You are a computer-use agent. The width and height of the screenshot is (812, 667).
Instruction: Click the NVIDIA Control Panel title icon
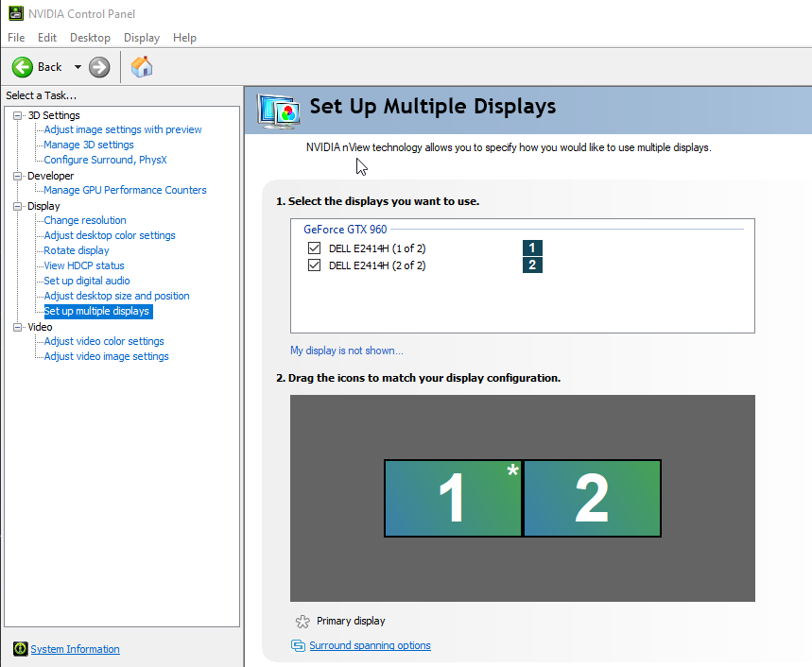[x=15, y=13]
